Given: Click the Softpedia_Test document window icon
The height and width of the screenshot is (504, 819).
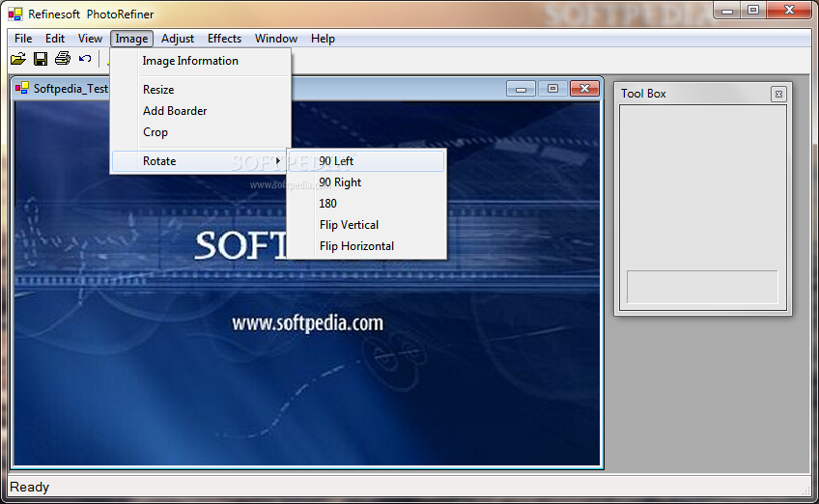Looking at the screenshot, I should pyautogui.click(x=22, y=88).
